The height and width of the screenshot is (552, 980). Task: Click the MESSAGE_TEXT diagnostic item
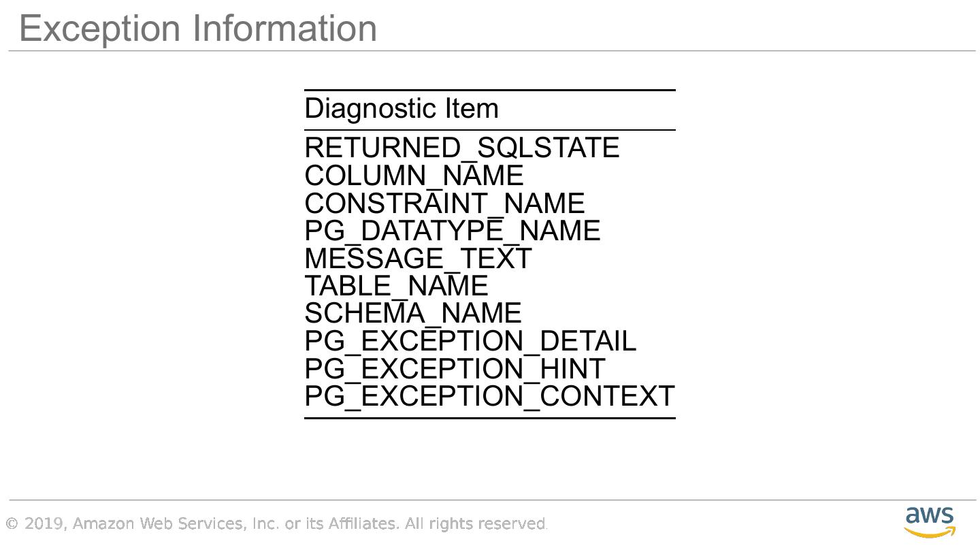pyautogui.click(x=418, y=259)
